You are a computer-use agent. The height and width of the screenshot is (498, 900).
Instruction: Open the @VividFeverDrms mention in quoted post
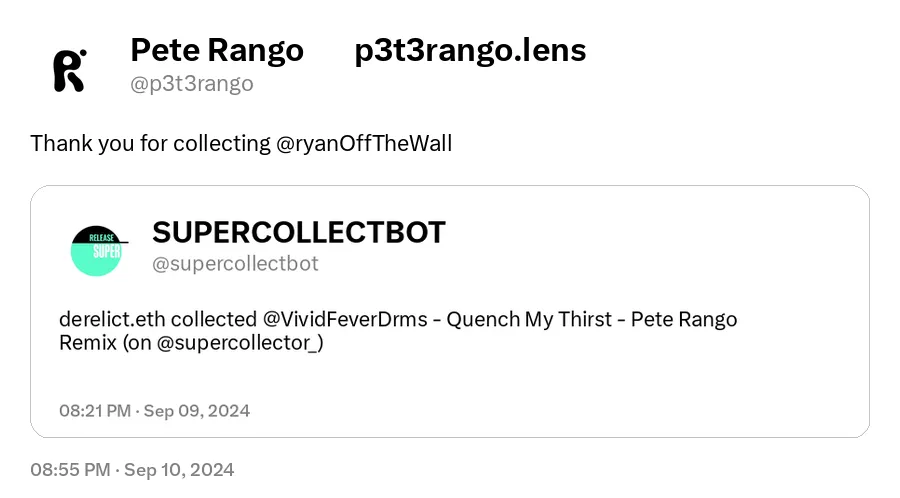(x=346, y=319)
